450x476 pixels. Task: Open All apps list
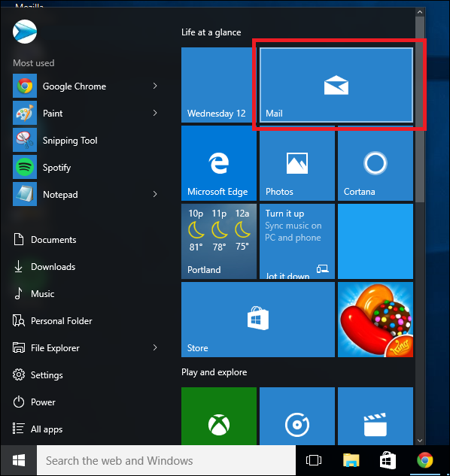click(38, 429)
